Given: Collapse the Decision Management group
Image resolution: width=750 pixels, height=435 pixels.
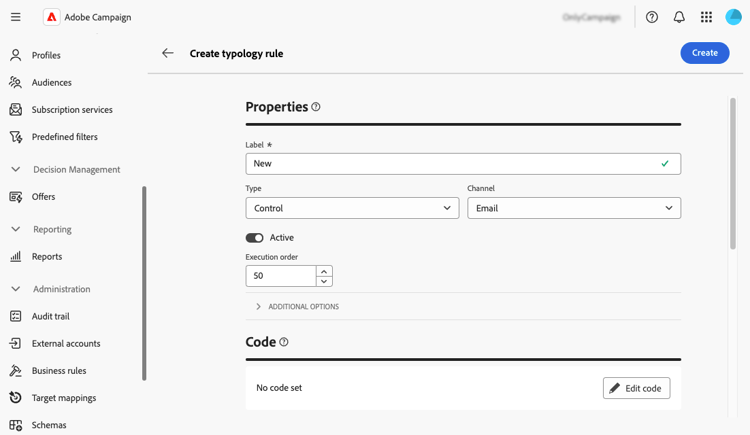Looking at the screenshot, I should pos(16,170).
